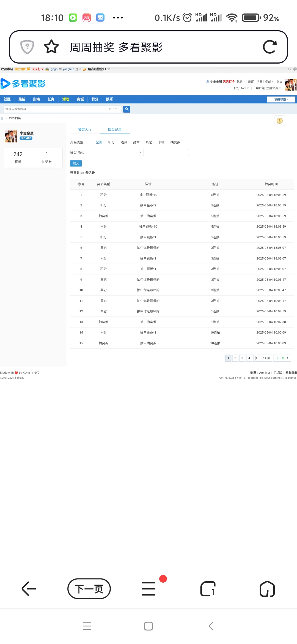Screen dimensions: 297x644
Task: Open 社区 in the navigation bar
Action: [x=7, y=99]
